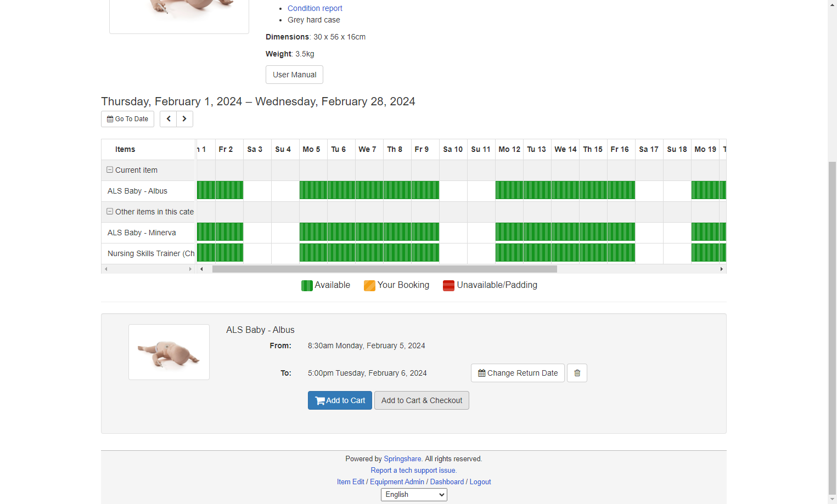Select ALS Baby - Minerva row

(x=148, y=233)
